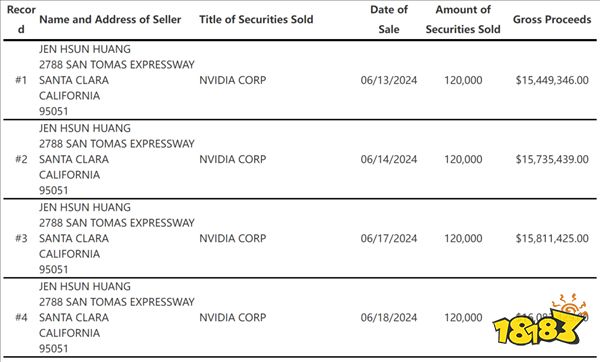Select the Gross Proceeds column header

point(552,20)
